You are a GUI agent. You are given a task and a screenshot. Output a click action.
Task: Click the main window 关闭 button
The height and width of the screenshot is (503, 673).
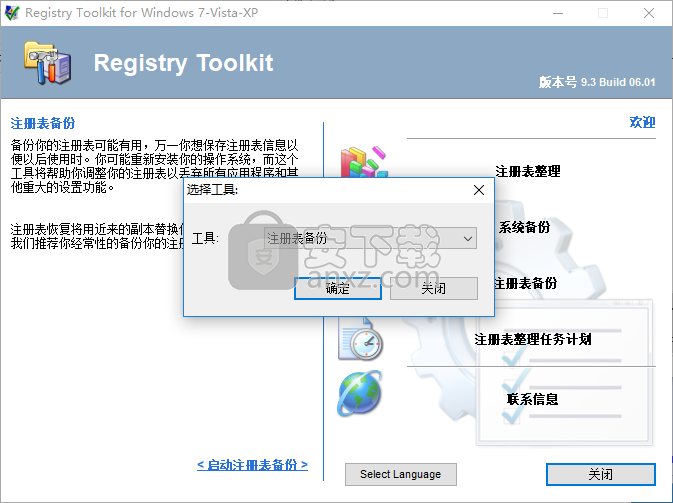pos(600,474)
